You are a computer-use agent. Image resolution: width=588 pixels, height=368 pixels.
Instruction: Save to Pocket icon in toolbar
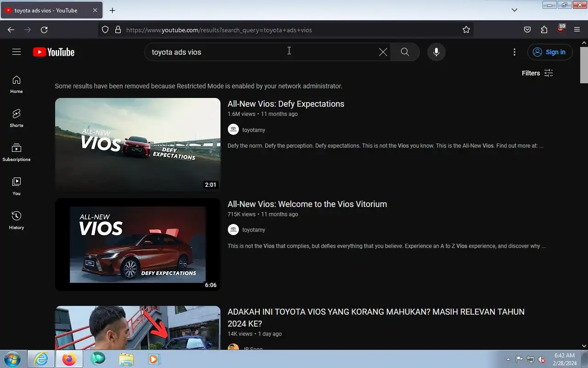(x=527, y=30)
